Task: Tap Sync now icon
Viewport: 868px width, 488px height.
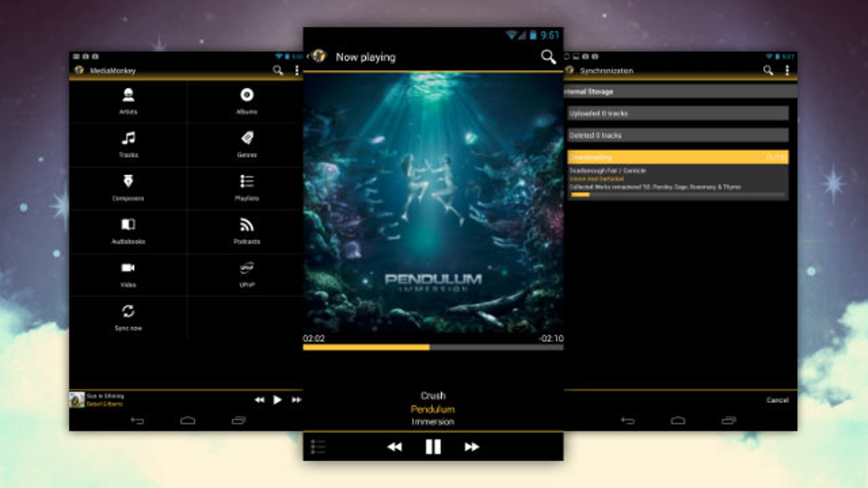Action: (128, 311)
